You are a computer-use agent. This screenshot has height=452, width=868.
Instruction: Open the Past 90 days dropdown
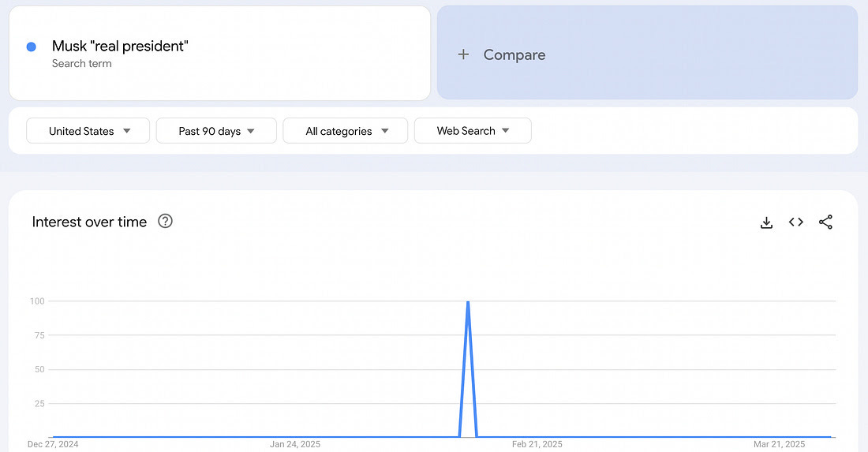[x=216, y=131]
